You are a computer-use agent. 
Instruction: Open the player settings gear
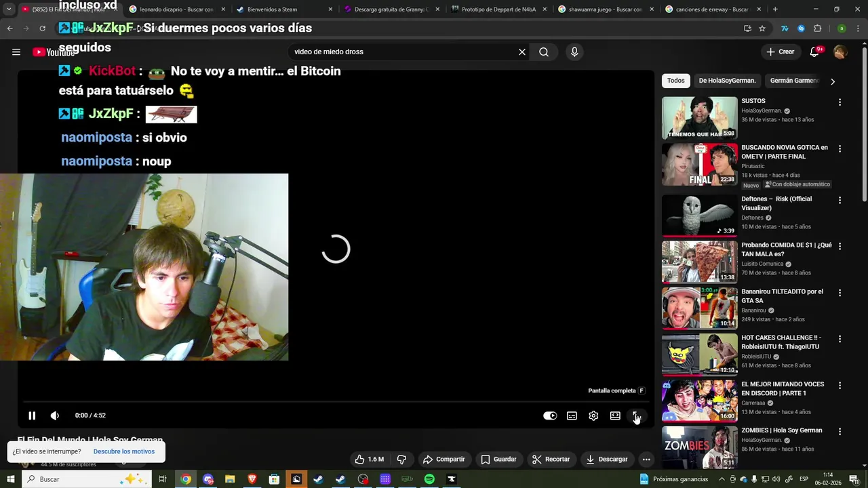pyautogui.click(x=593, y=415)
